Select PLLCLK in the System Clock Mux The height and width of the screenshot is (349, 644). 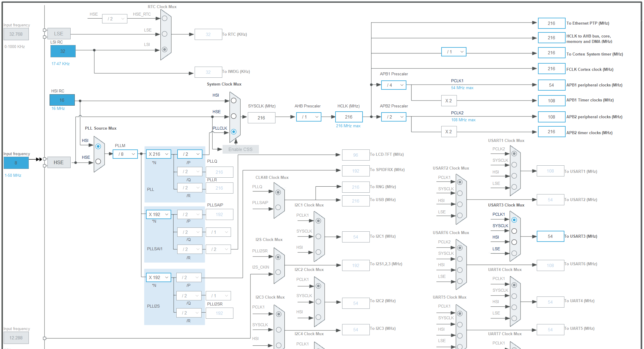[x=234, y=131]
